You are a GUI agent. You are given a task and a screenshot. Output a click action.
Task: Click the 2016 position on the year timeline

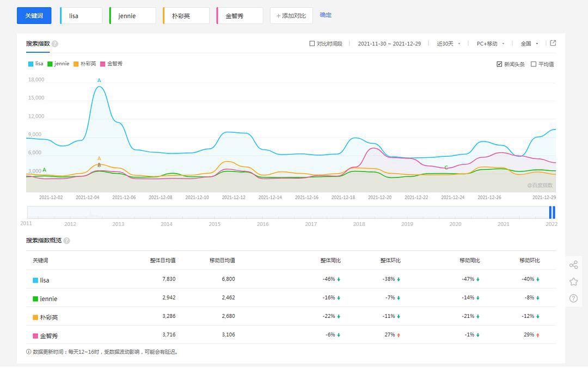pos(262,224)
